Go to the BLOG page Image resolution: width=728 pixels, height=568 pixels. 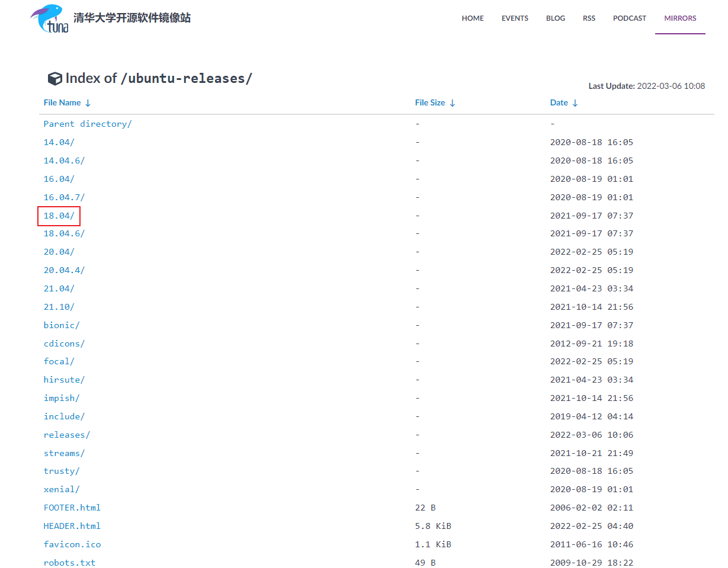coord(556,18)
